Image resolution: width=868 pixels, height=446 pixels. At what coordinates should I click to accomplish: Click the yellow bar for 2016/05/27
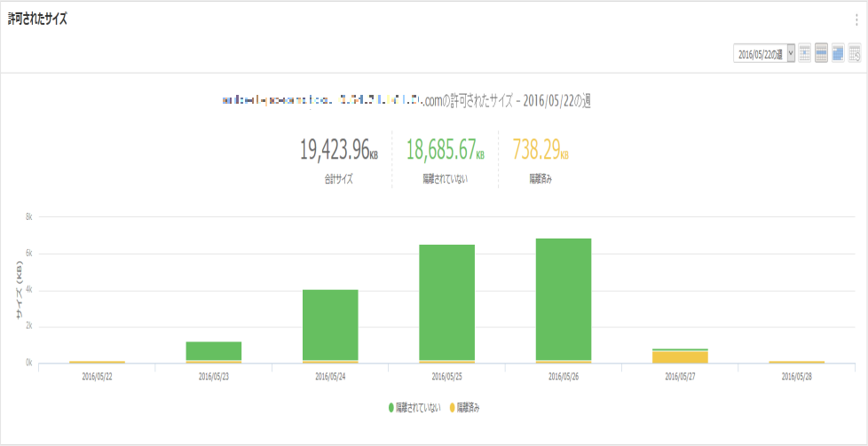click(680, 356)
